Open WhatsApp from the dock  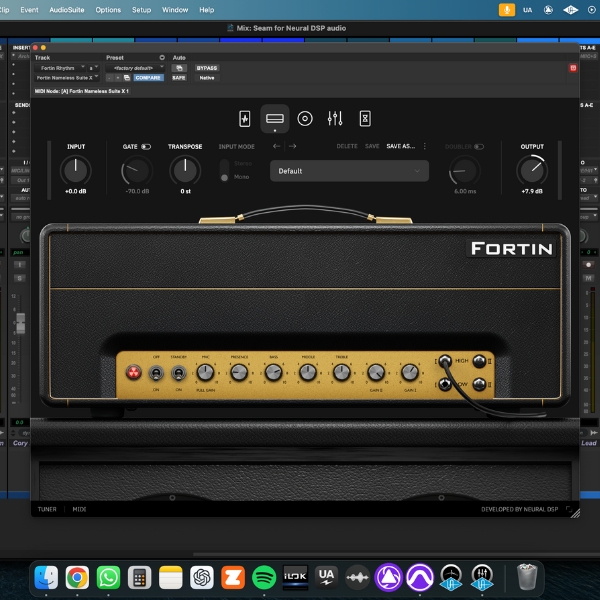108,577
